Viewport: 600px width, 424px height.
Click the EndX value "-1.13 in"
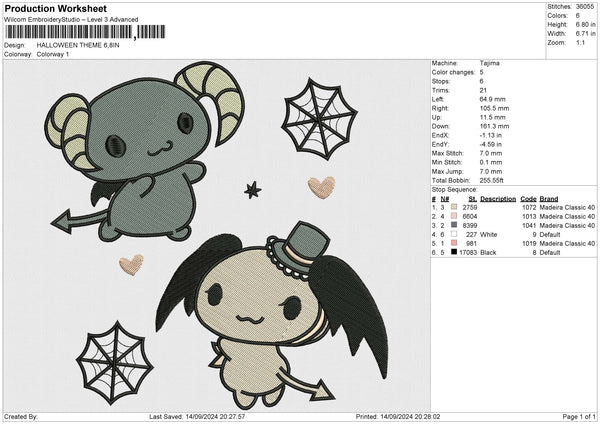[x=491, y=135]
